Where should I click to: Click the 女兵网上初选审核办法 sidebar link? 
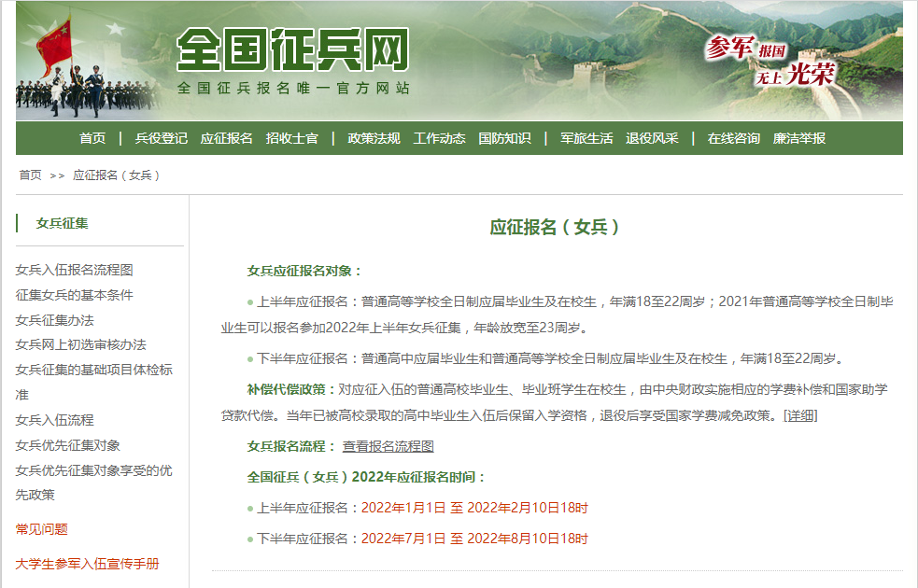[81, 344]
